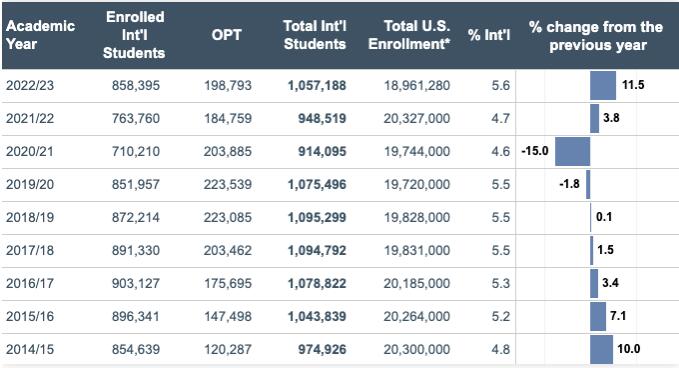Screen dimensions: 679x368
Task: Click % change from previous year header
Action: [596, 36]
